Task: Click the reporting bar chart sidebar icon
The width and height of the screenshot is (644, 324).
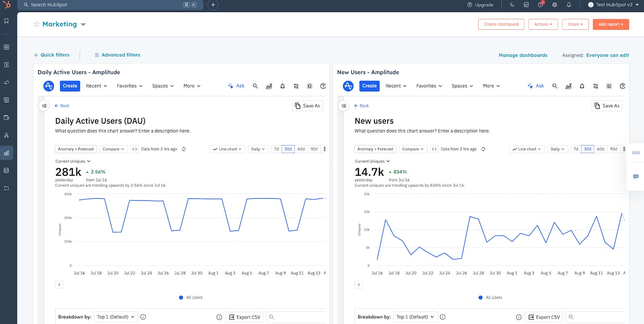Action: pyautogui.click(x=6, y=153)
